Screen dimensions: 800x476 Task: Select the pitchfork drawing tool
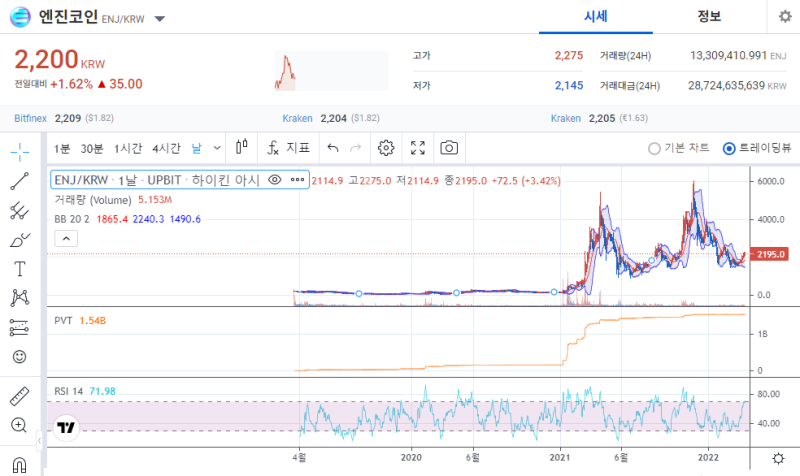pos(19,210)
